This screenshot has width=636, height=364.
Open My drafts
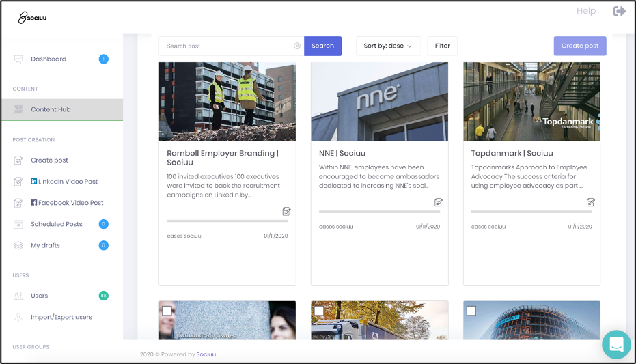tap(45, 245)
